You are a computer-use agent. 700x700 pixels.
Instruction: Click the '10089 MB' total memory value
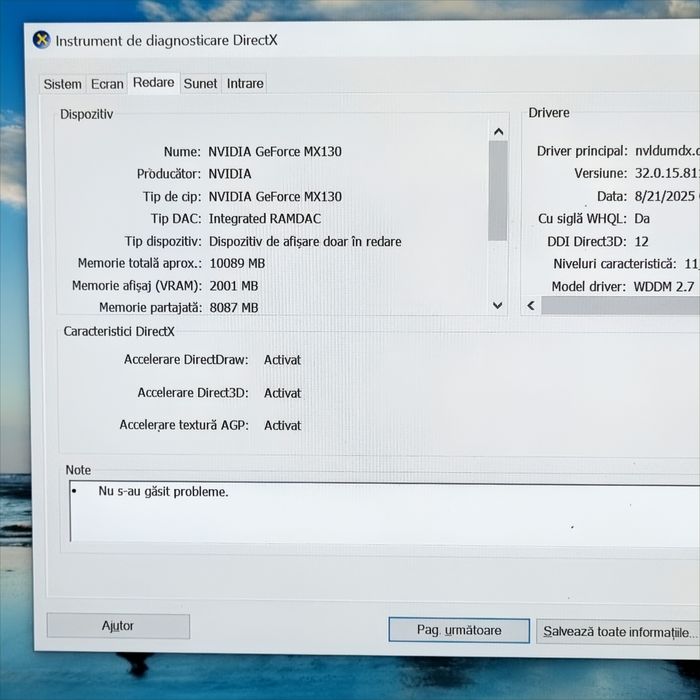point(237,263)
